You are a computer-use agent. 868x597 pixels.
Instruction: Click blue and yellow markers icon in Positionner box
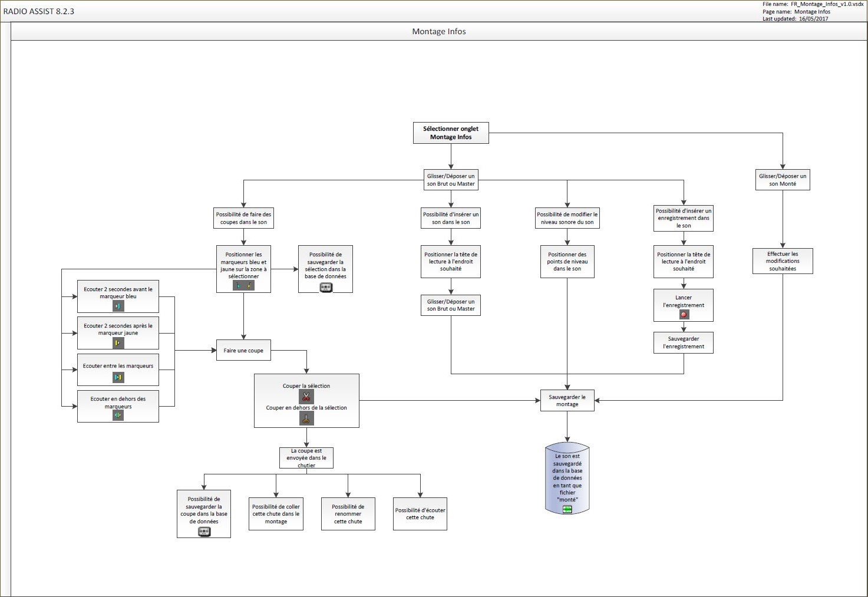pos(243,285)
